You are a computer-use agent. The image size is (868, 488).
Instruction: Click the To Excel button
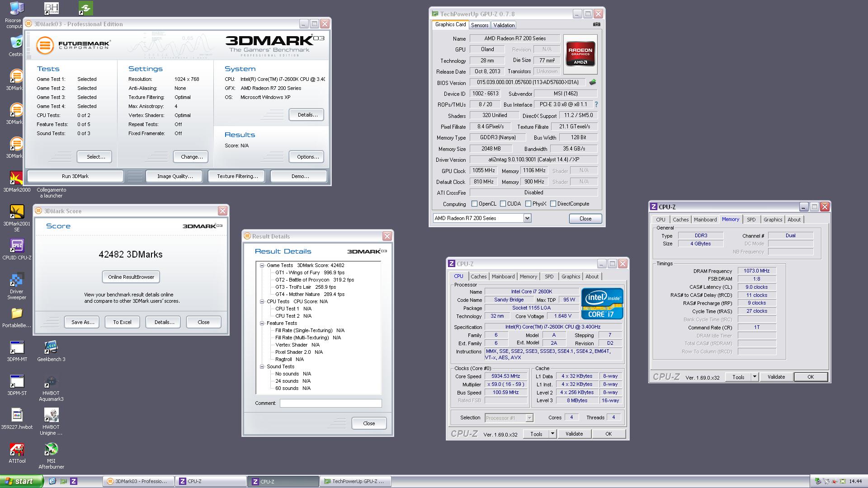[x=122, y=322]
